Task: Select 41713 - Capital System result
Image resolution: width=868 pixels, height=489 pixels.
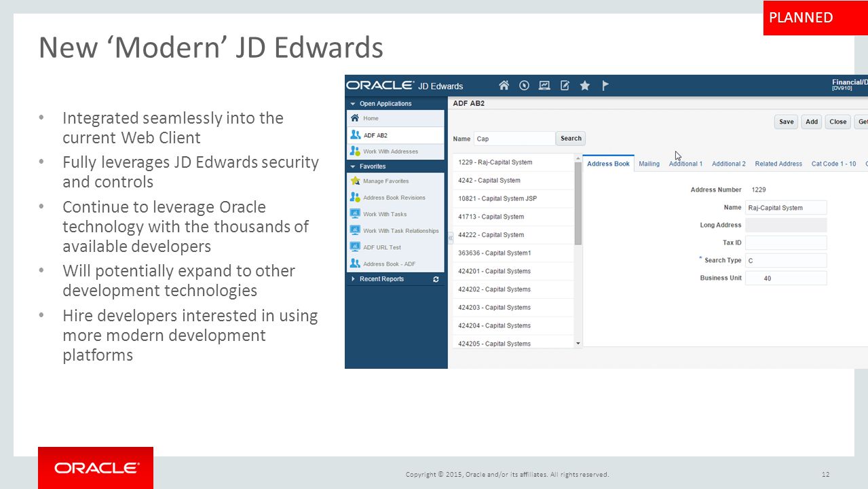Action: [514, 217]
